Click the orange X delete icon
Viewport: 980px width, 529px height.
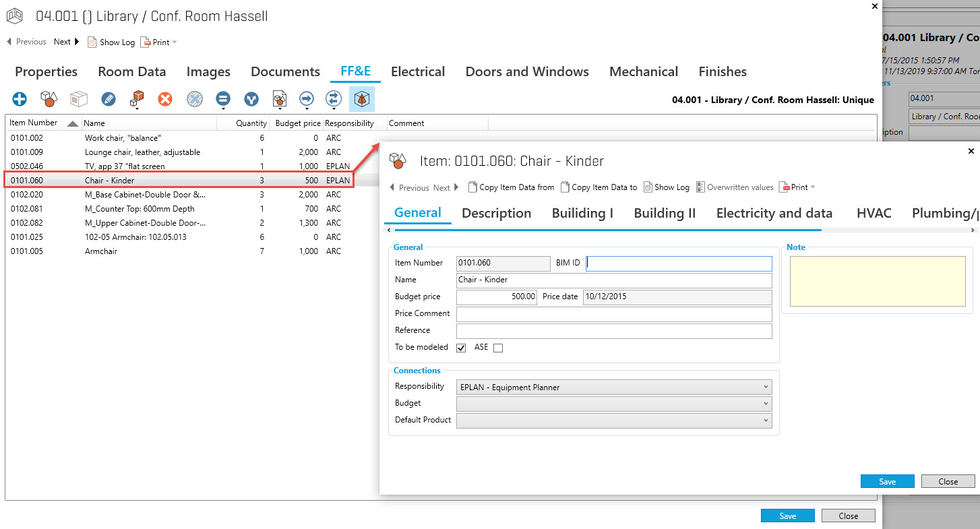point(165,99)
